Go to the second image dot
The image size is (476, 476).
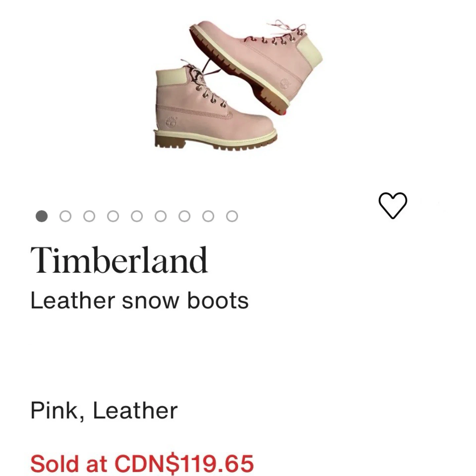click(x=65, y=216)
